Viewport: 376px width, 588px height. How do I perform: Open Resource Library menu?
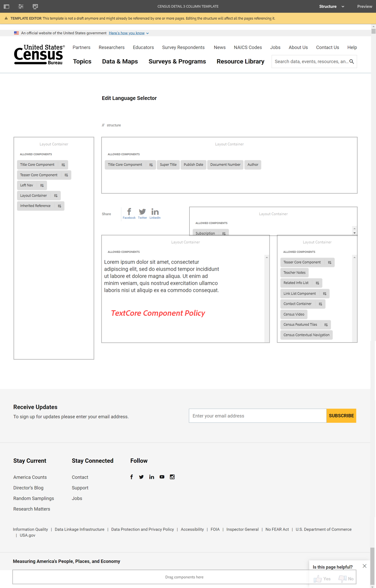241,61
